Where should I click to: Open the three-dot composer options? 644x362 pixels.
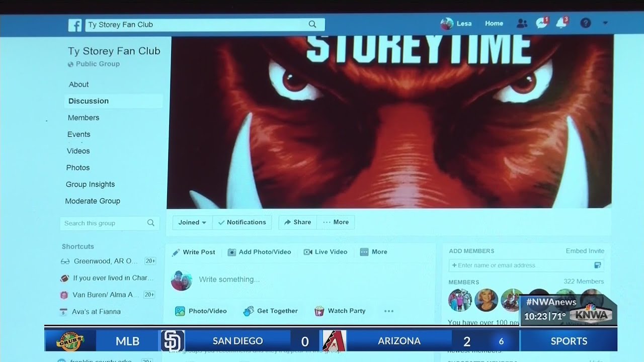pyautogui.click(x=388, y=311)
